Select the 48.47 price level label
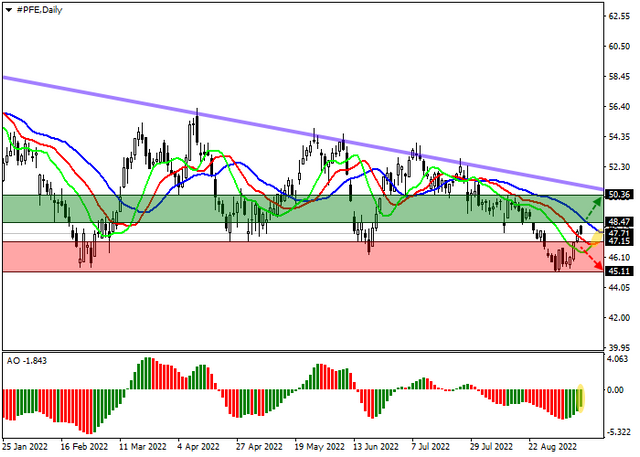Screen dimensions: 640x457 click(619, 222)
